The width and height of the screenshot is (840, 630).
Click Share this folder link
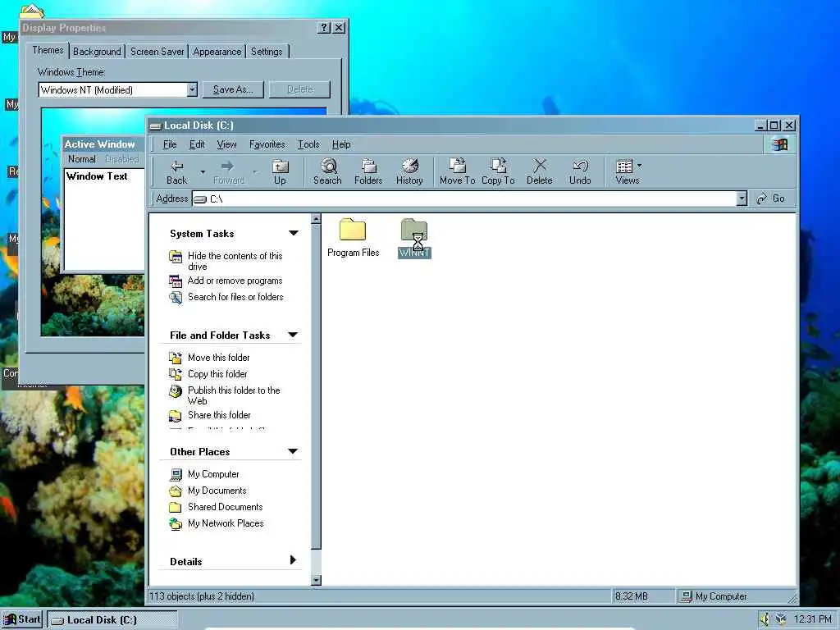tap(219, 415)
